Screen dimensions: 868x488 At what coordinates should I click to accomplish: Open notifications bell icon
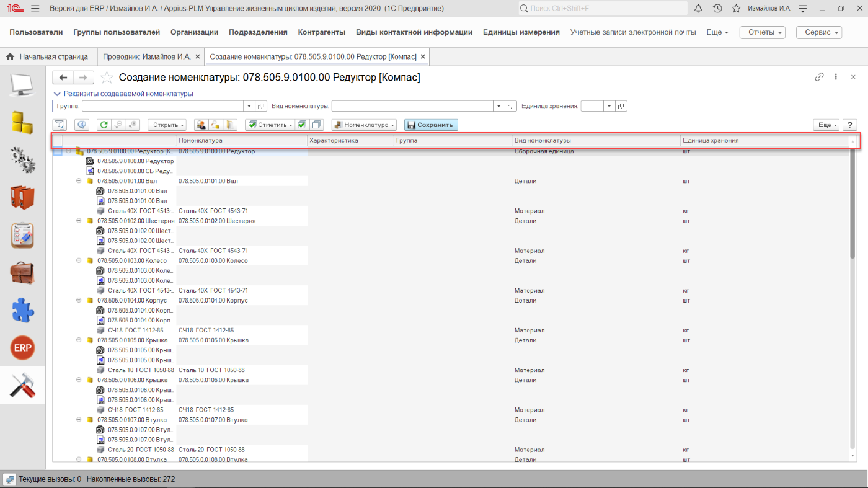pyautogui.click(x=698, y=9)
